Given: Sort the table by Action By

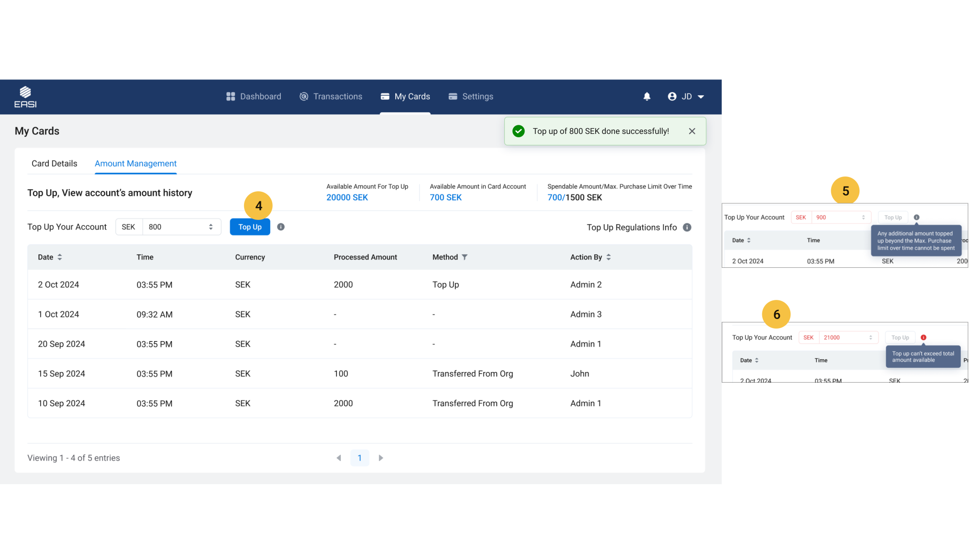Looking at the screenshot, I should [x=609, y=257].
